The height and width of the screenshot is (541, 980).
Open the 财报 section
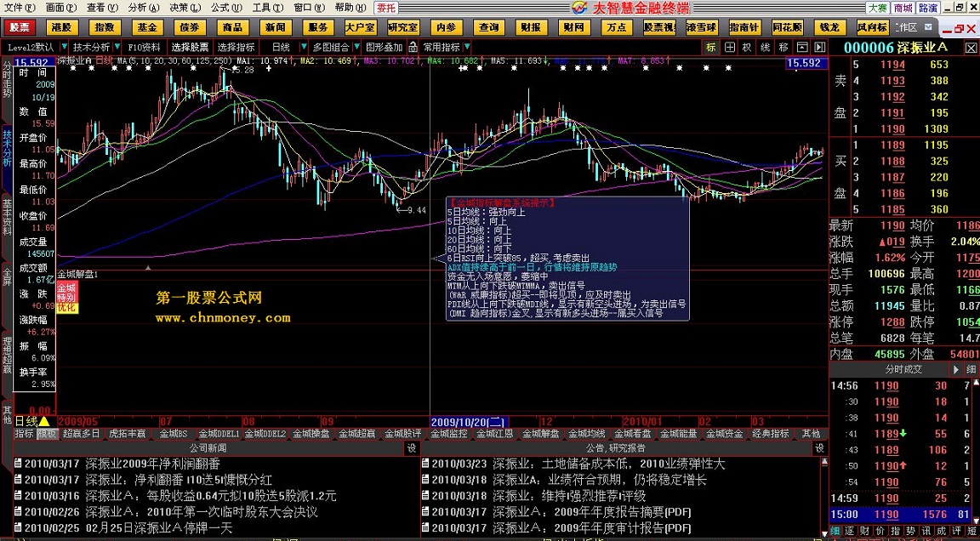click(531, 27)
